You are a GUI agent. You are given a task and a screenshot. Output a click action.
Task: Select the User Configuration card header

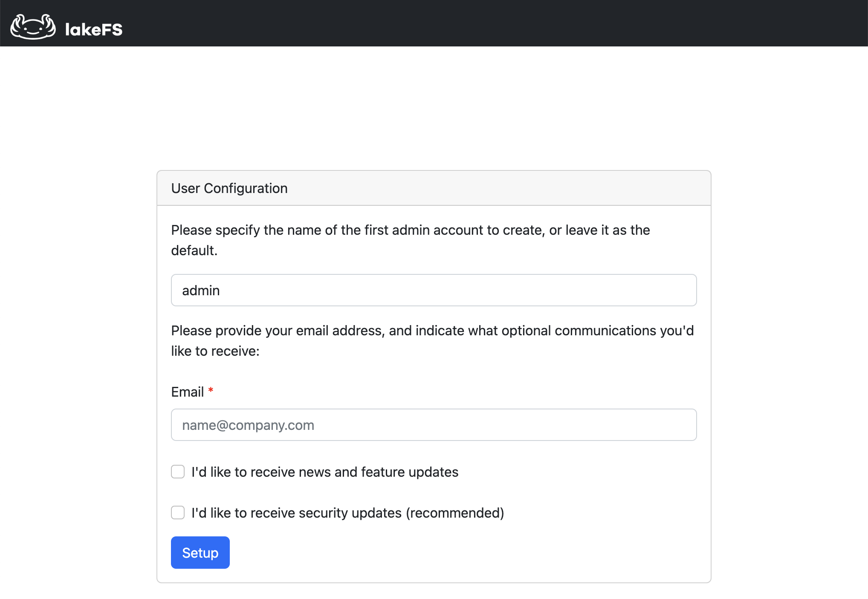434,188
